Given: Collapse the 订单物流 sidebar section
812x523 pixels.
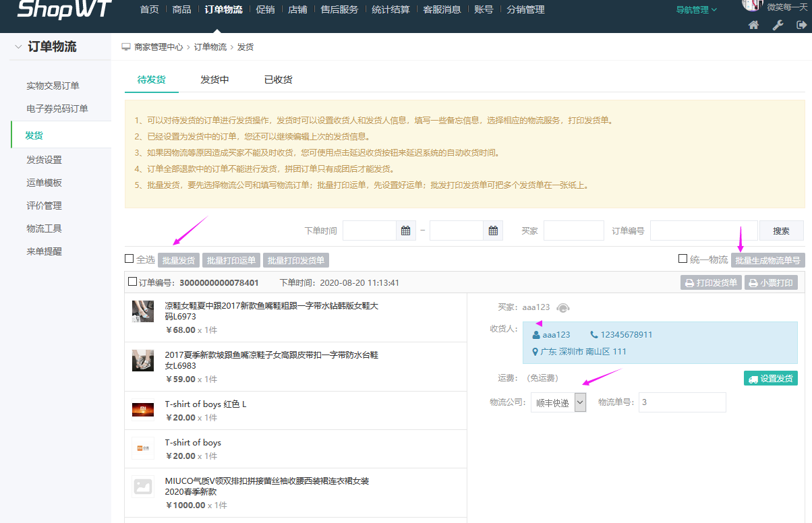Looking at the screenshot, I should click(18, 47).
